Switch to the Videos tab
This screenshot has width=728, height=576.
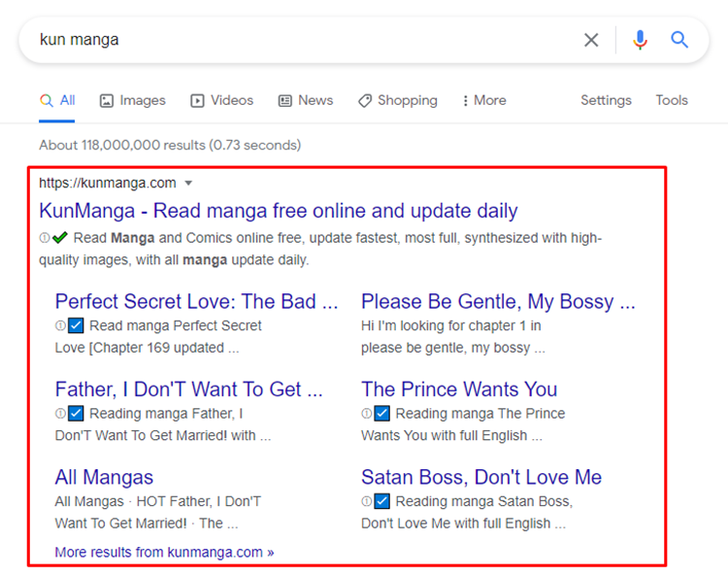click(x=222, y=100)
